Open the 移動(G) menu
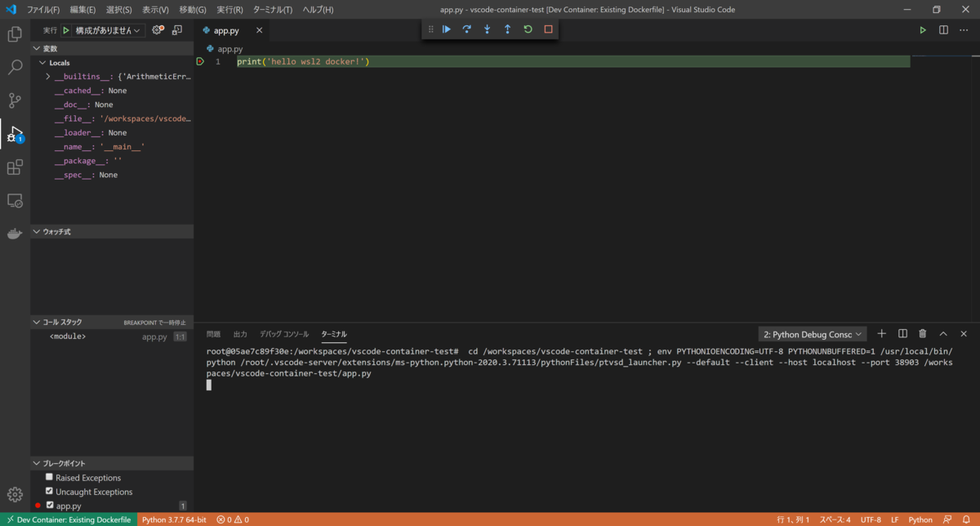980x526 pixels. tap(193, 10)
